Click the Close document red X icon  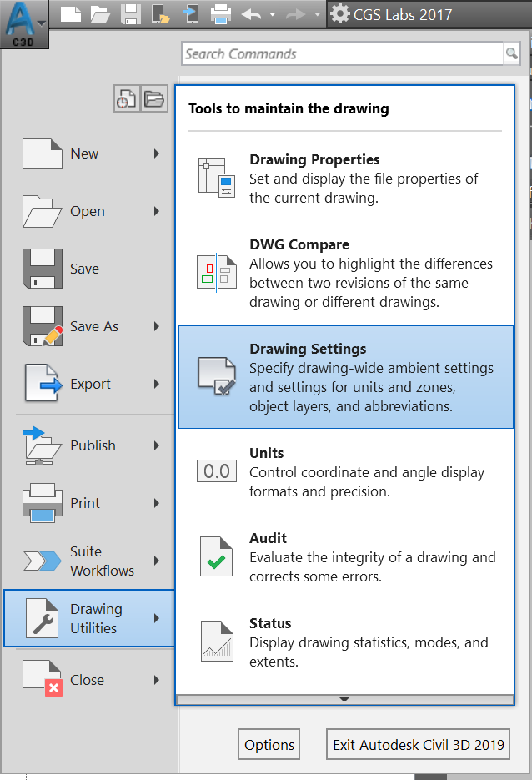[x=43, y=678]
